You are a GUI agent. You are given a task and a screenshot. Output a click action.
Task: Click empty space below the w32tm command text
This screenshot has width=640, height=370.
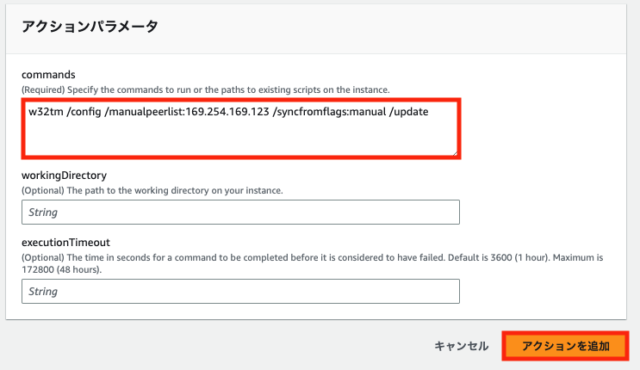[x=240, y=139]
